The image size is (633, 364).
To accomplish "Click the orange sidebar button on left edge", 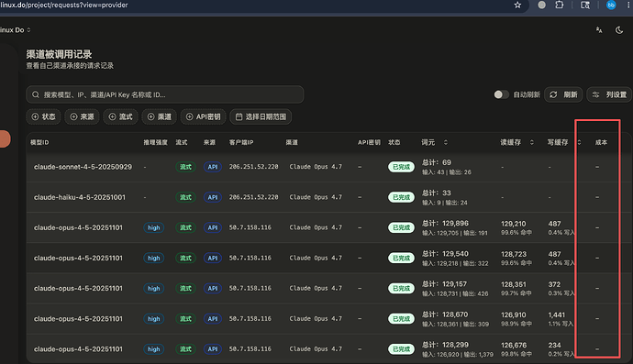I will (5, 138).
